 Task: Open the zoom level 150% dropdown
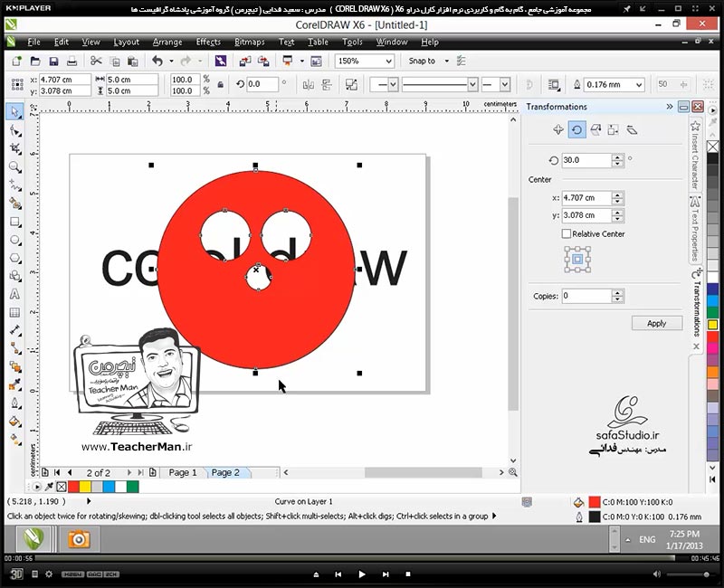tap(389, 61)
